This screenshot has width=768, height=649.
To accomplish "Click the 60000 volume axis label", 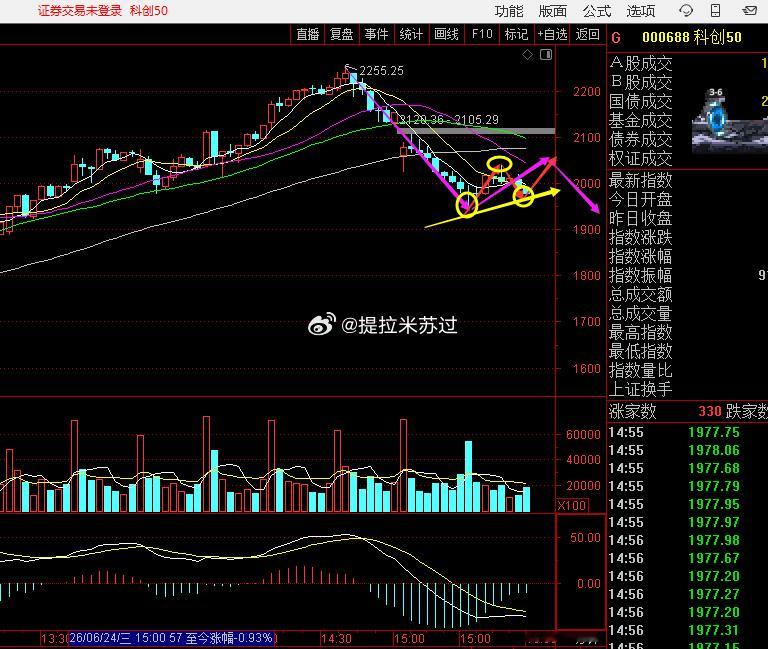I will (583, 434).
